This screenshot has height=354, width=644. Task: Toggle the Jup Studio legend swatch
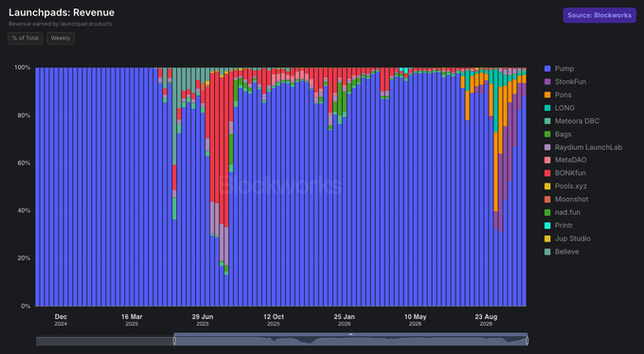[547, 239]
